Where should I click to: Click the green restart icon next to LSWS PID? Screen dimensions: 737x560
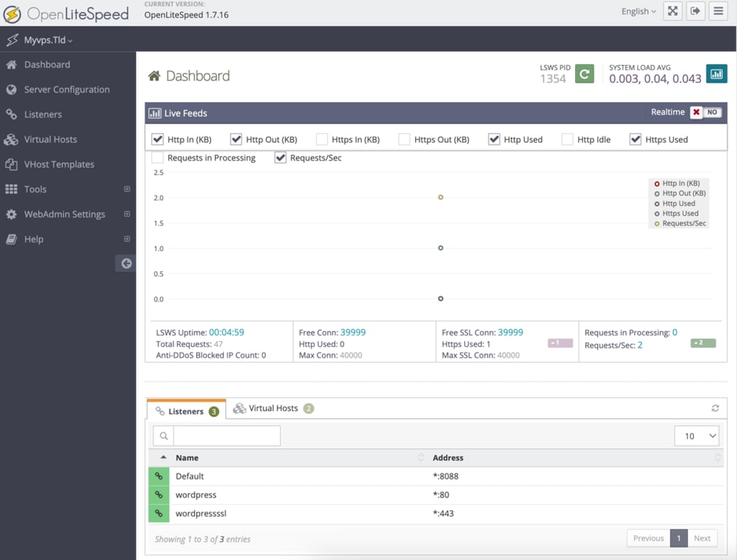pyautogui.click(x=584, y=73)
